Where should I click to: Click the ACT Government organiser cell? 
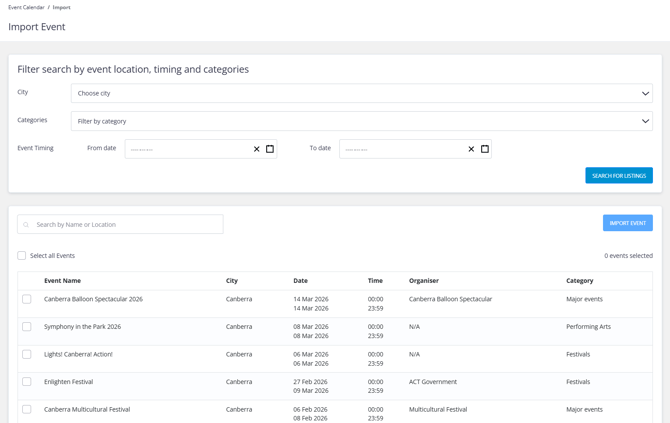click(433, 382)
